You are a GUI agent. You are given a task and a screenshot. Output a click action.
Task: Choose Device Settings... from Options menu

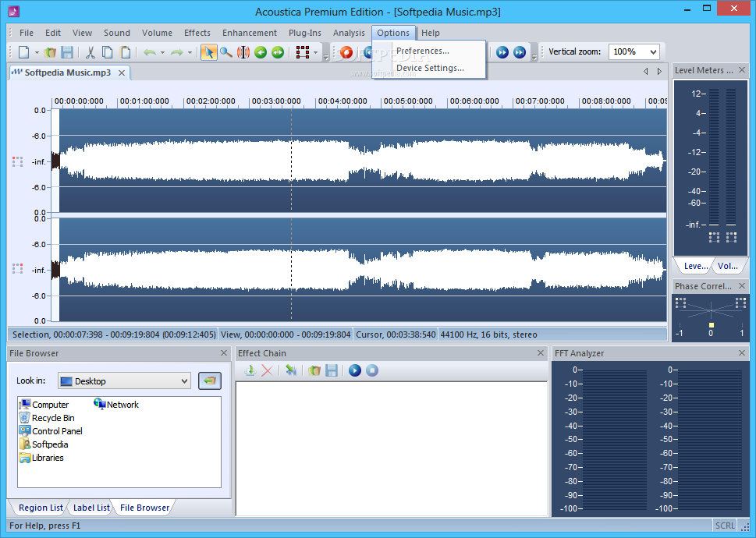coord(429,69)
